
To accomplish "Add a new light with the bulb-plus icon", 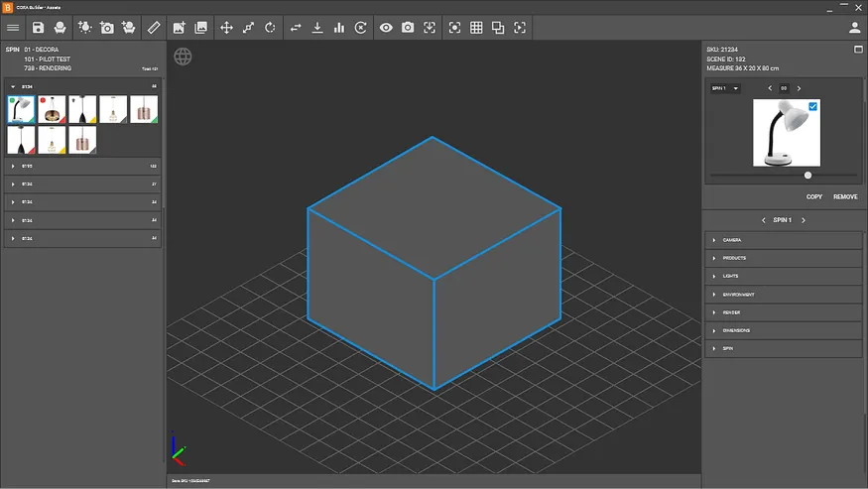I will [x=84, y=28].
